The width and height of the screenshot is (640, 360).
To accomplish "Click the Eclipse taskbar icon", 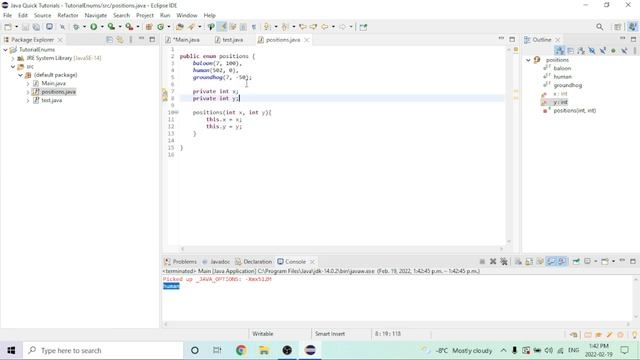I will point(310,350).
